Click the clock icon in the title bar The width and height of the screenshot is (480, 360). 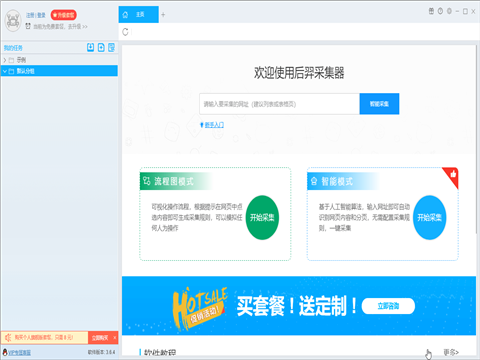click(x=440, y=11)
